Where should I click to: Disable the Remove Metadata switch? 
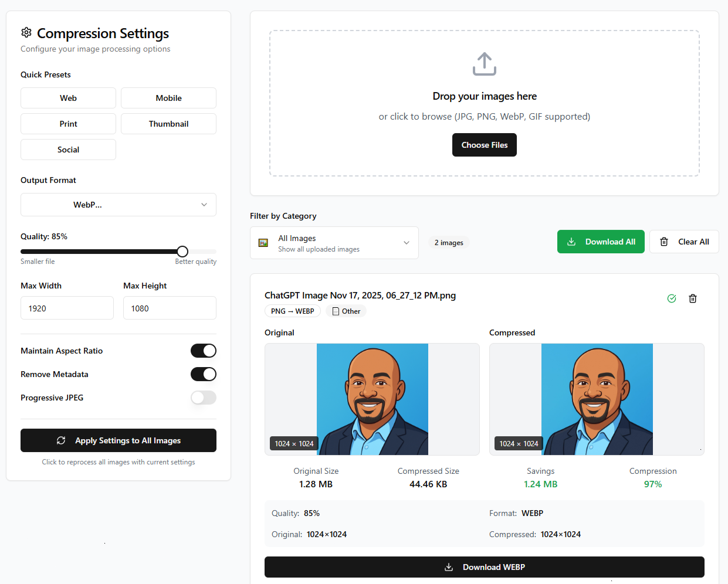point(204,374)
